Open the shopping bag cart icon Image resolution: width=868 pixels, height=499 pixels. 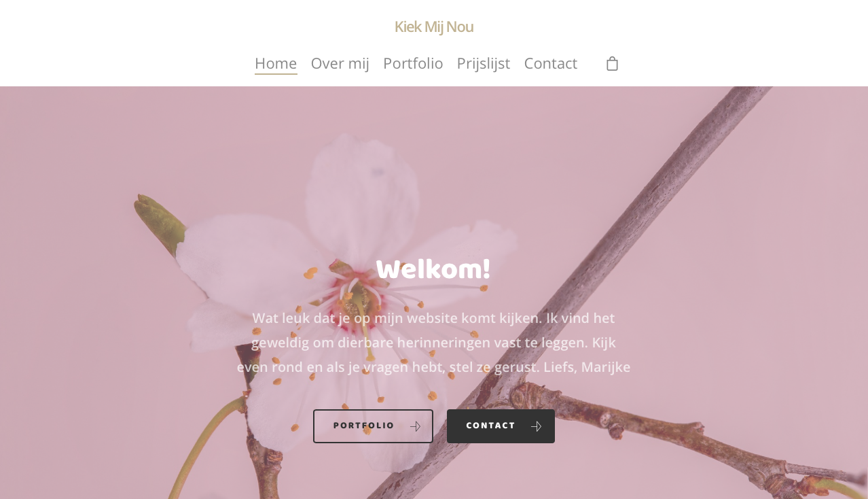coord(612,63)
